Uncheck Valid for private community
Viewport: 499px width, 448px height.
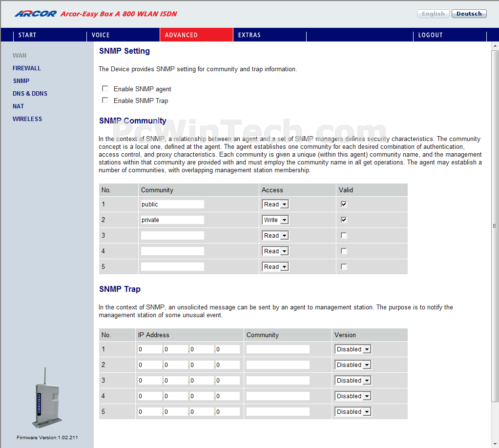tap(344, 220)
